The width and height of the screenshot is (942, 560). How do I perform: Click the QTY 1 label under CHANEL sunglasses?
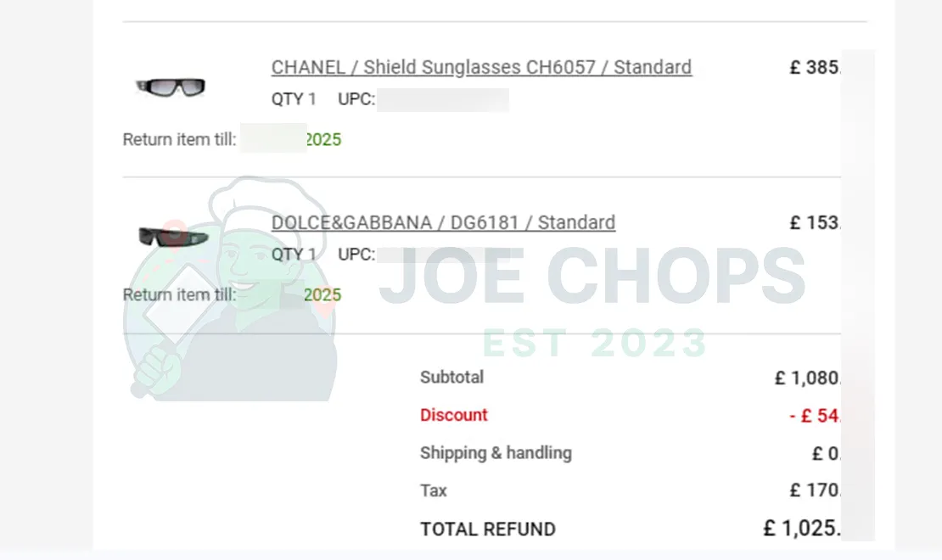pyautogui.click(x=294, y=98)
